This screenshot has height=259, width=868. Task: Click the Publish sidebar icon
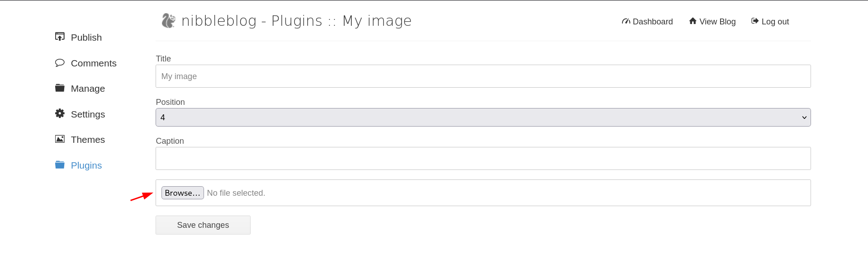tap(60, 37)
